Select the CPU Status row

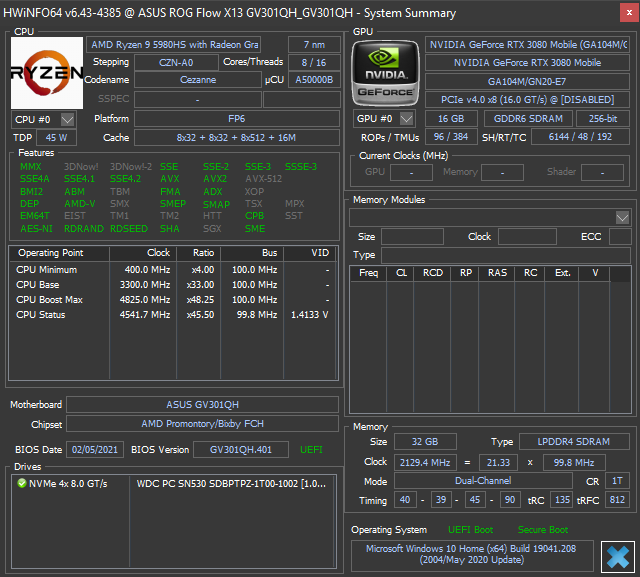pos(173,315)
